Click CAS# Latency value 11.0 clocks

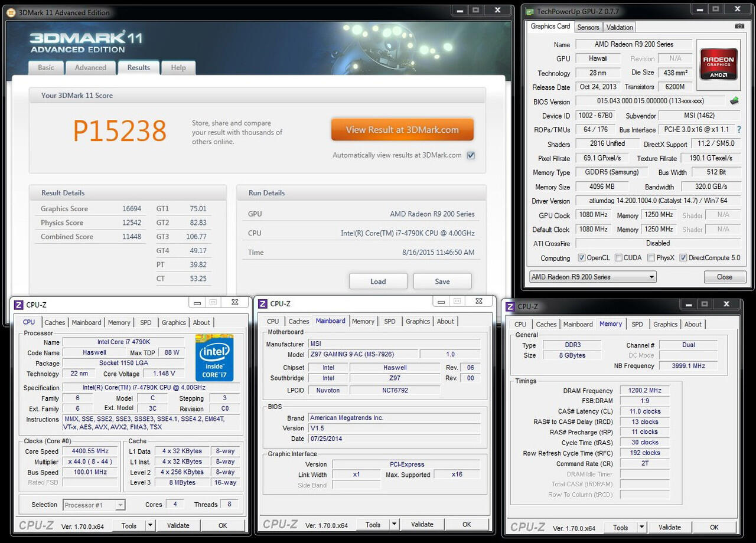click(x=644, y=411)
